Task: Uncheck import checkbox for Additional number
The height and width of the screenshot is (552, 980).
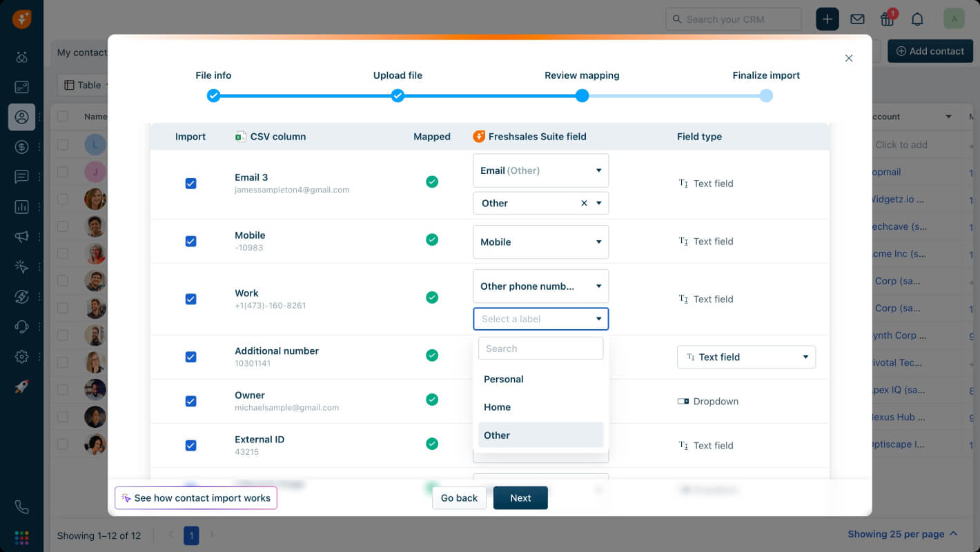Action: 190,357
